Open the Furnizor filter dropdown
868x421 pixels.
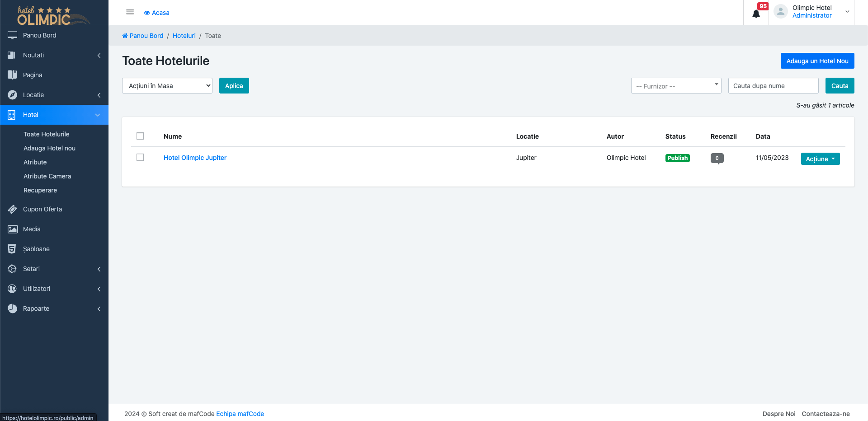(x=676, y=86)
